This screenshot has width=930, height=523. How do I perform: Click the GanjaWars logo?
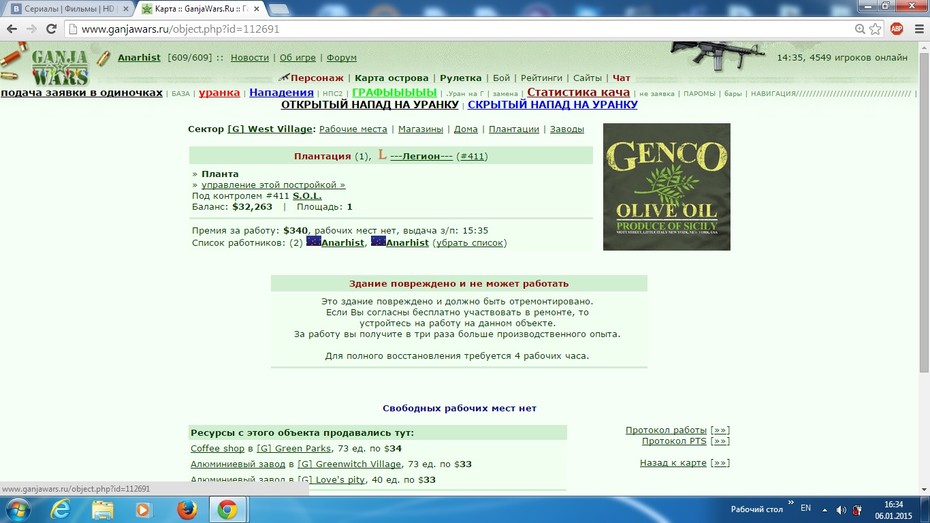pyautogui.click(x=59, y=66)
